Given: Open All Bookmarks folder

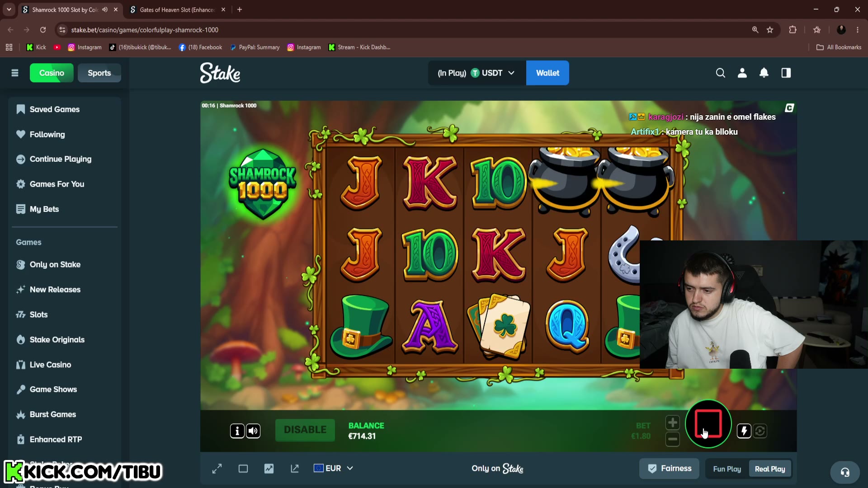Looking at the screenshot, I should pos(839,47).
